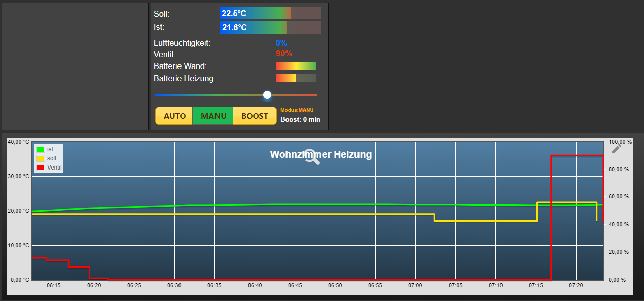Click the Batterie Wand level indicator

[296, 66]
